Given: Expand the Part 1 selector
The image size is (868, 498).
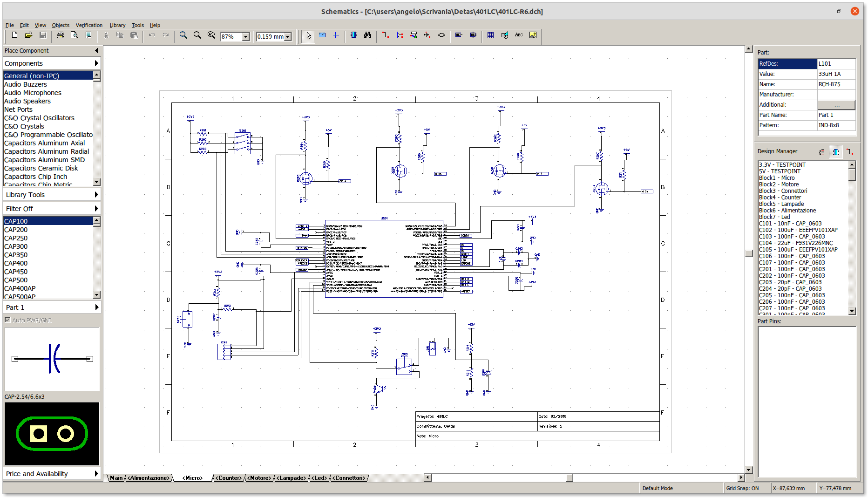Looking at the screenshot, I should pos(96,307).
